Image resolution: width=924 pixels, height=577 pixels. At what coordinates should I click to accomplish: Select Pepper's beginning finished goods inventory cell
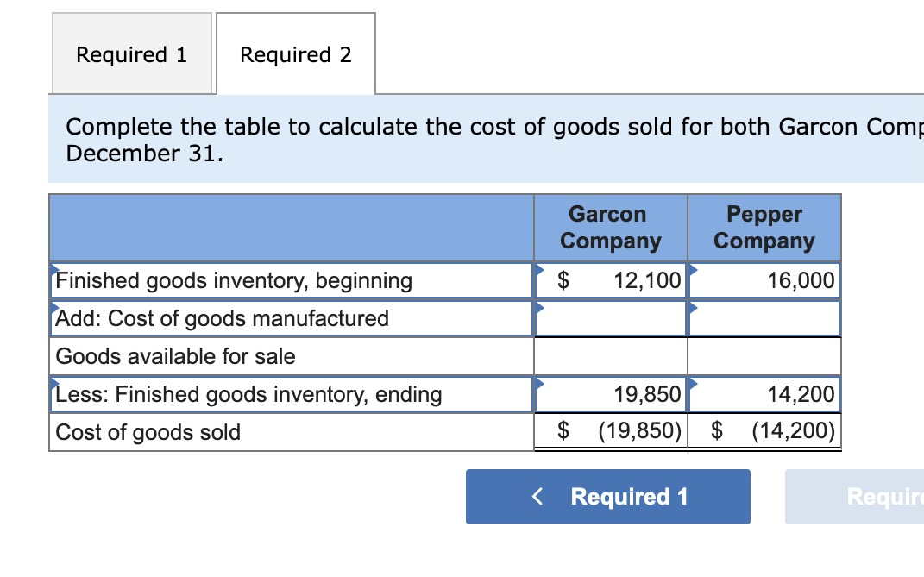click(764, 280)
